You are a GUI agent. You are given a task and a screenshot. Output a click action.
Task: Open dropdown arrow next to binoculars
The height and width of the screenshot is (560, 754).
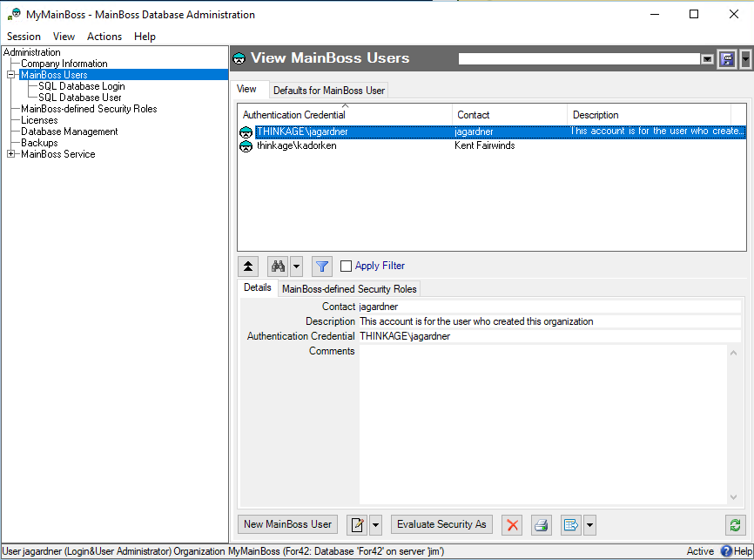[296, 266]
